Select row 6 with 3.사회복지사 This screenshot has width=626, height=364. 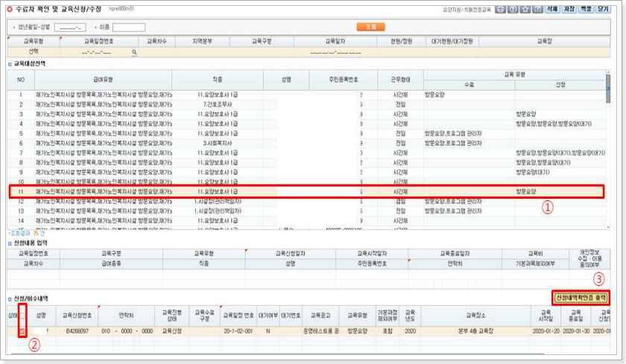point(306,143)
